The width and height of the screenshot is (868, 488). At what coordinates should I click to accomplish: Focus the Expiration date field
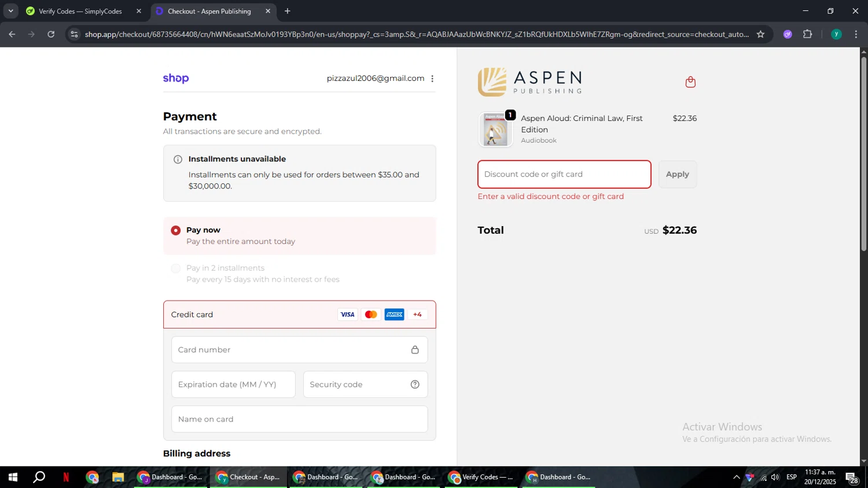click(x=233, y=385)
